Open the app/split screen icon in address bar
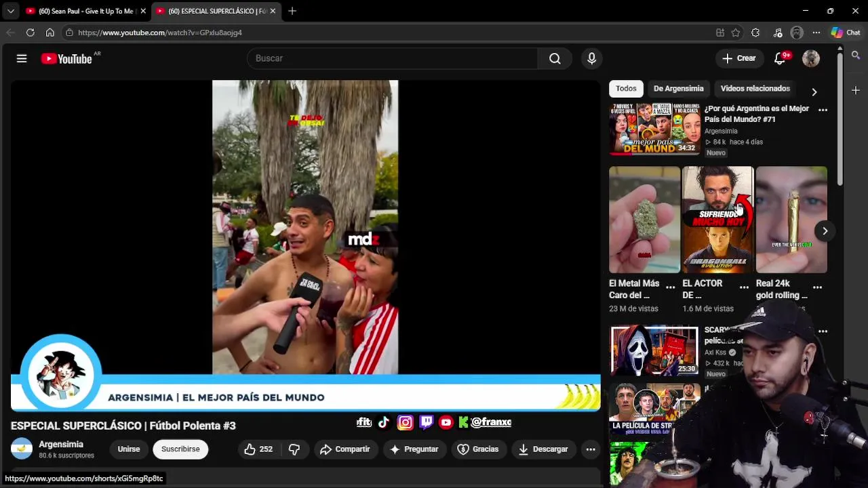 click(720, 33)
